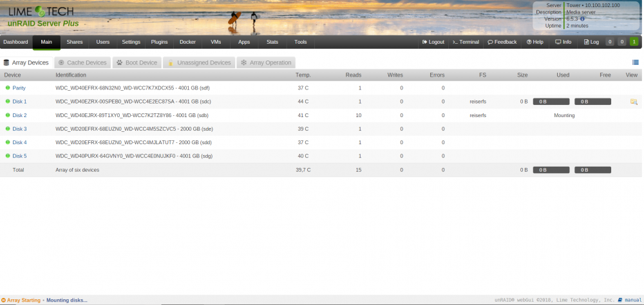Image resolution: width=644 pixels, height=305 pixels.
Task: Open the Disk 2 device link
Action: pyautogui.click(x=20, y=115)
